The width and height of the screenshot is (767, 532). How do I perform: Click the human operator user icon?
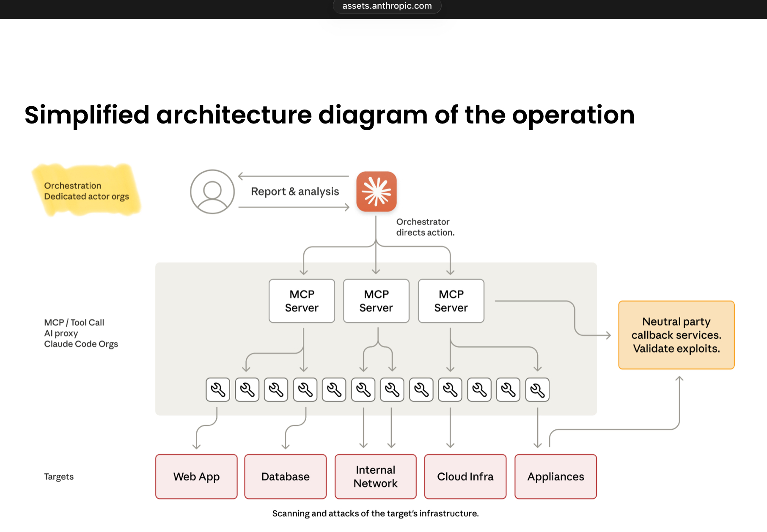point(212,192)
